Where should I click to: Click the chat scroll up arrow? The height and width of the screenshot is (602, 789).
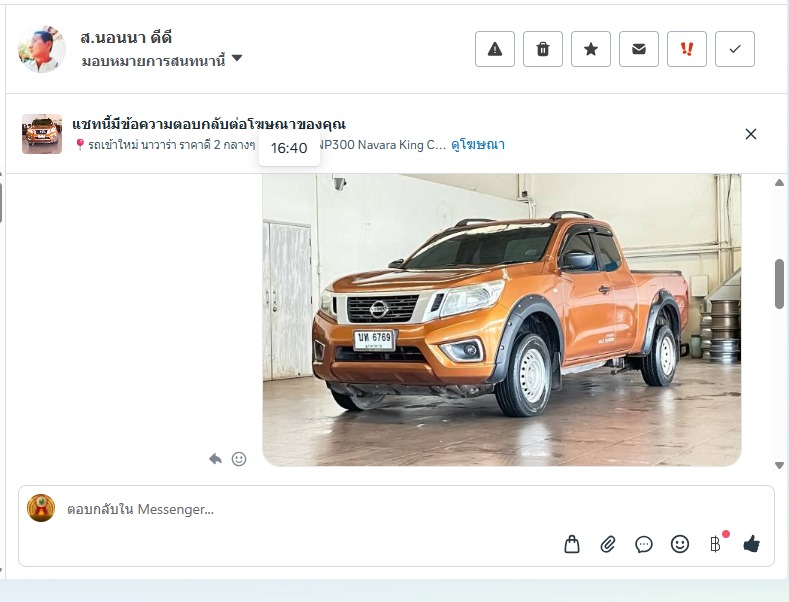[x=779, y=183]
